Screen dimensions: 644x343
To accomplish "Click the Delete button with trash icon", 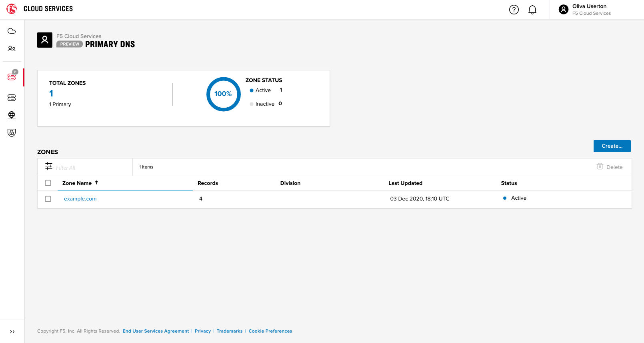I will coord(610,167).
